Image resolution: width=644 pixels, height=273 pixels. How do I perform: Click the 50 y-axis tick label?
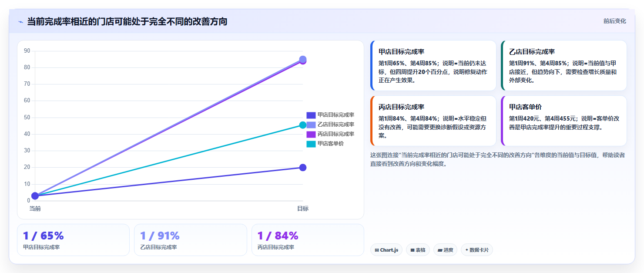[27, 118]
